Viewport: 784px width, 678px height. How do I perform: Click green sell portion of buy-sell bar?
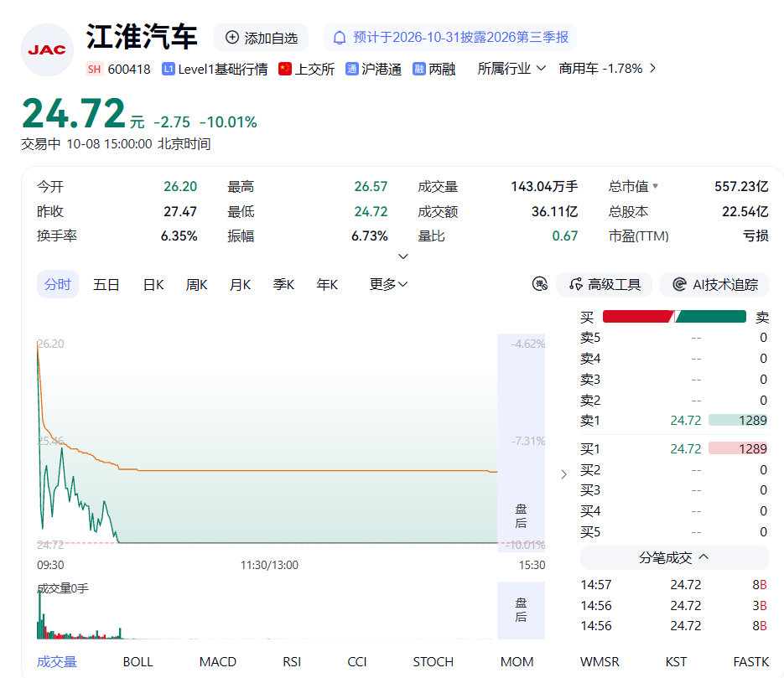pos(711,316)
